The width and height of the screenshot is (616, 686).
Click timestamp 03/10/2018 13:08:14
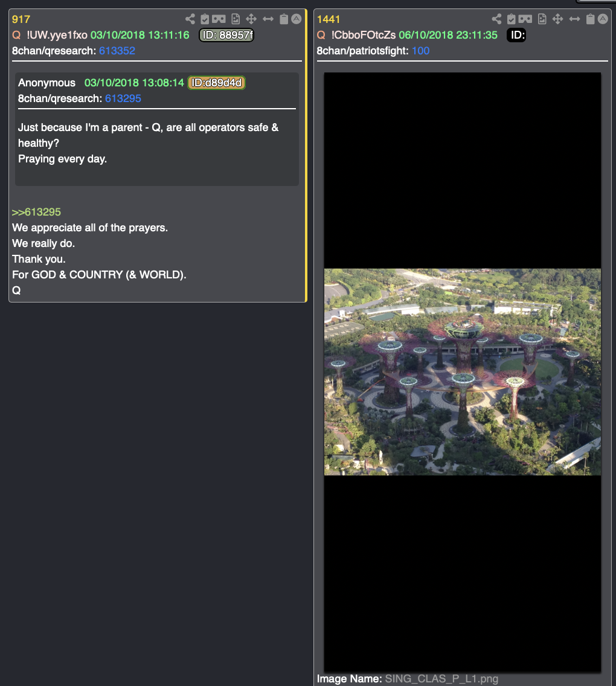(134, 83)
